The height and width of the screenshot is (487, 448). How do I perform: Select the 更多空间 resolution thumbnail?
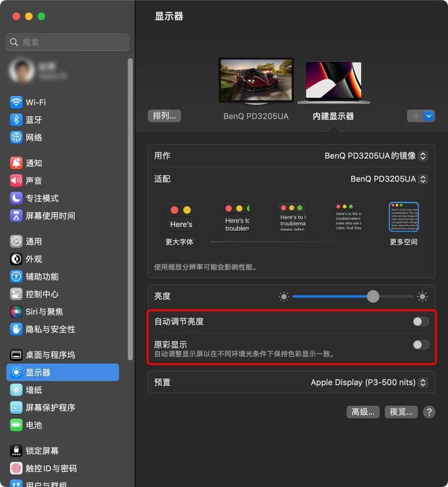[x=404, y=216]
